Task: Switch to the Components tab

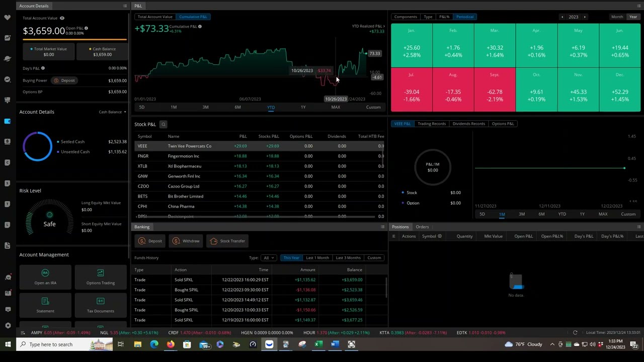Action: pos(406,17)
